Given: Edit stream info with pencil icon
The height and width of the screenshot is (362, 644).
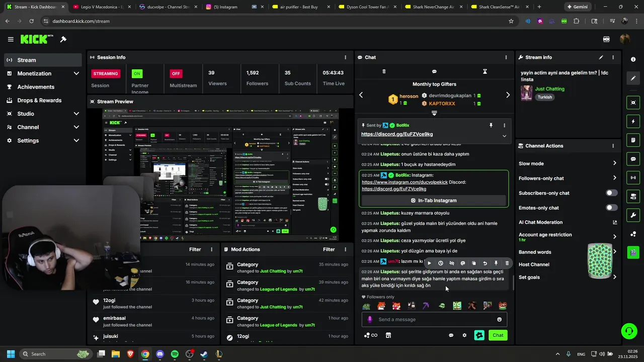Looking at the screenshot, I should 601,57.
